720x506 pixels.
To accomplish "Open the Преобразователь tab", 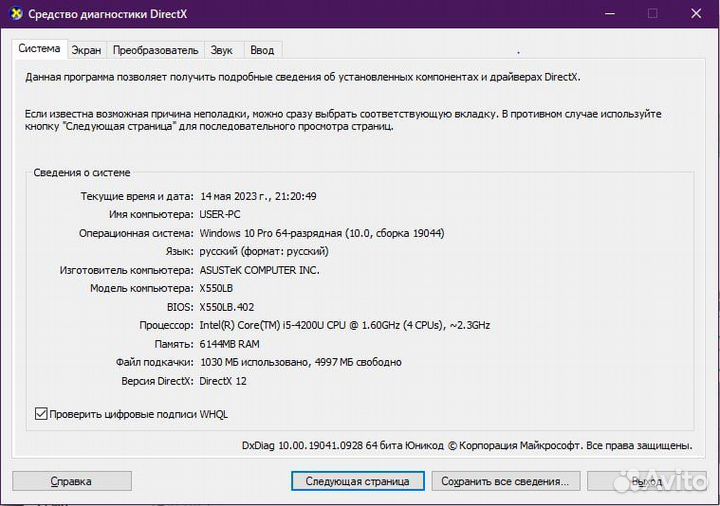I will pos(155,50).
